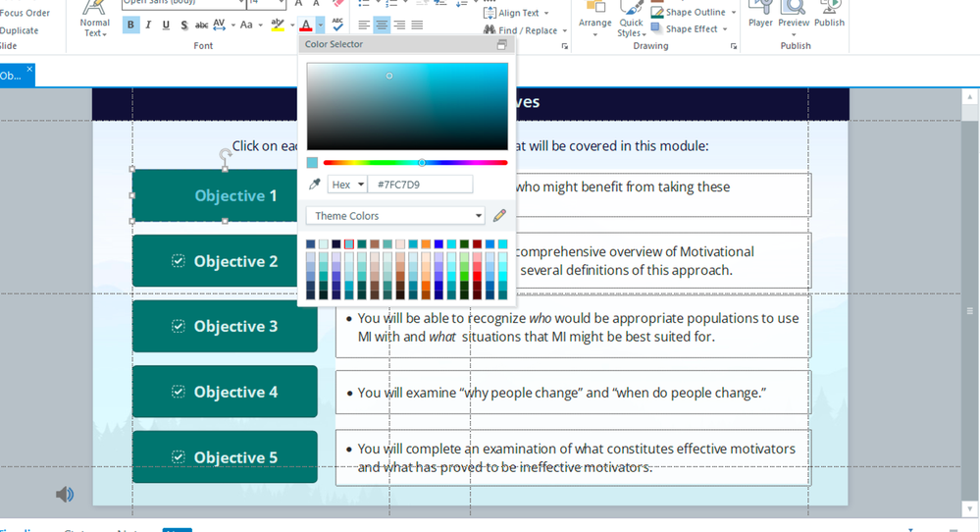Select center text alignment icon

382,25
